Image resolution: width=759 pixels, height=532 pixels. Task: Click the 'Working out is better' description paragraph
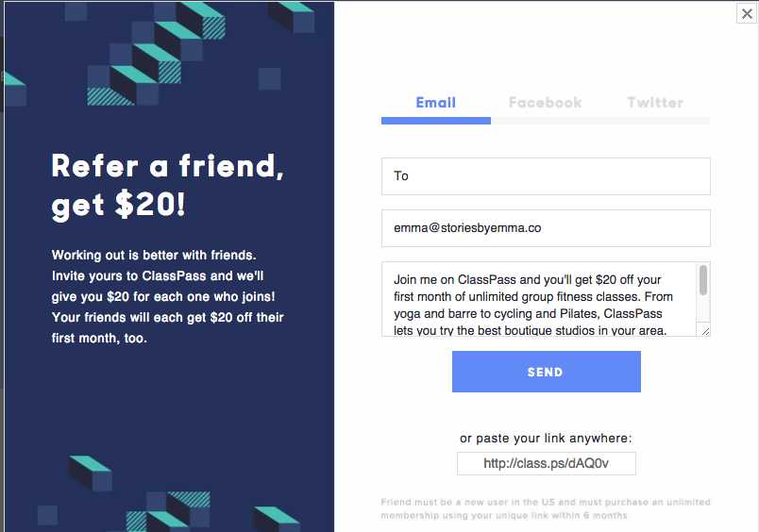(167, 296)
